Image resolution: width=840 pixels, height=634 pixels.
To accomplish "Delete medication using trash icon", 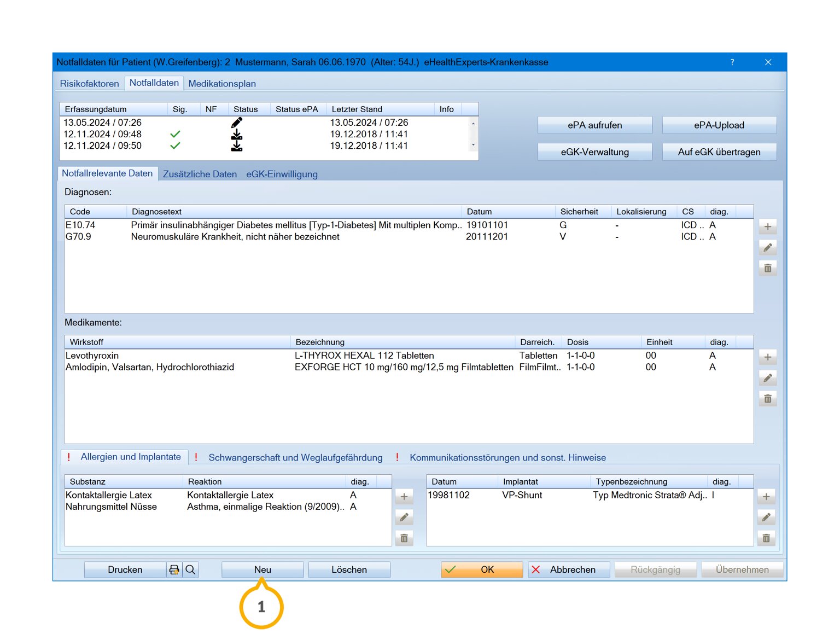I will (767, 399).
